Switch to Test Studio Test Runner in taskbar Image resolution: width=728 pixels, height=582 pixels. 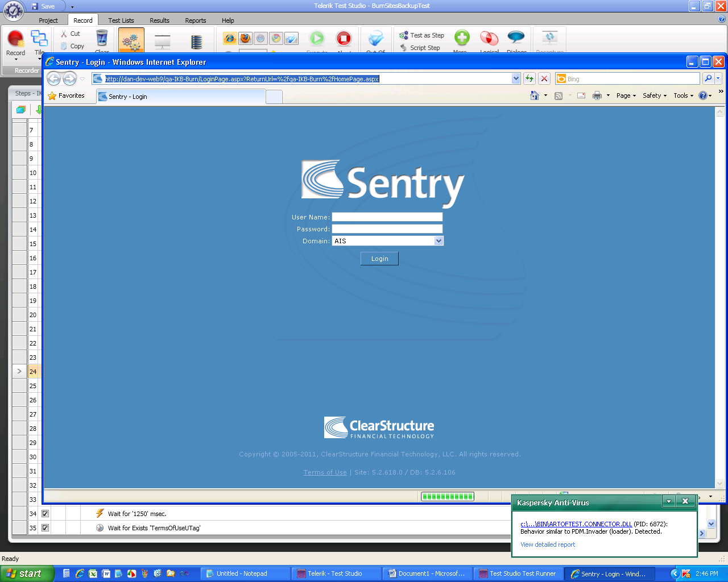pyautogui.click(x=519, y=573)
